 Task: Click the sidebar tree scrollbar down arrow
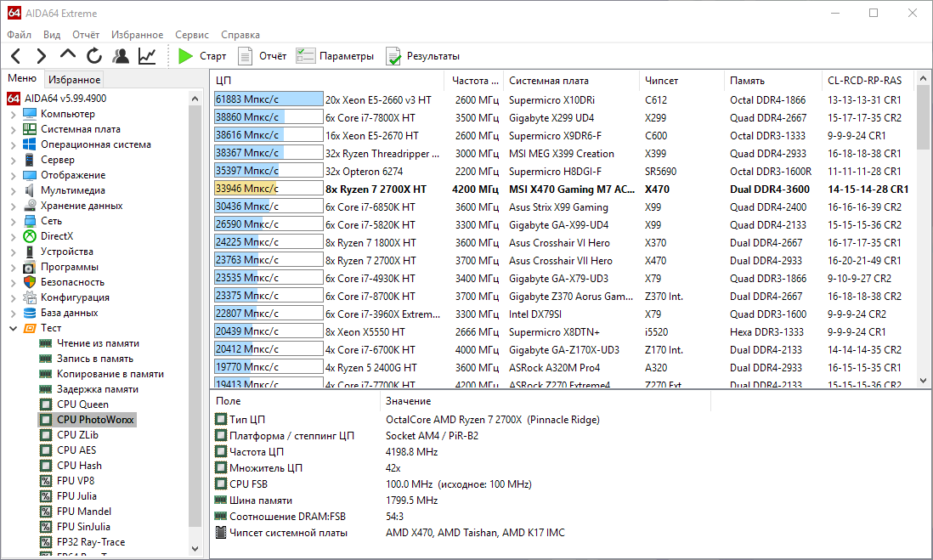click(195, 549)
